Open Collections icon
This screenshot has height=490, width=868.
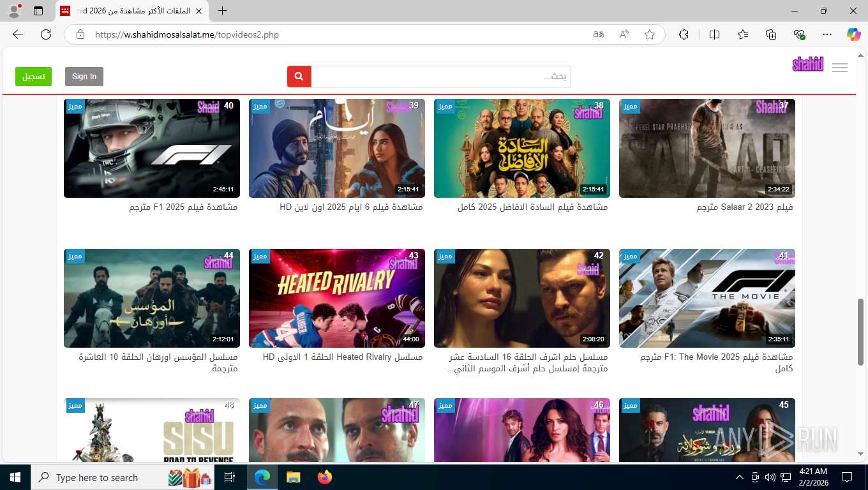click(771, 34)
